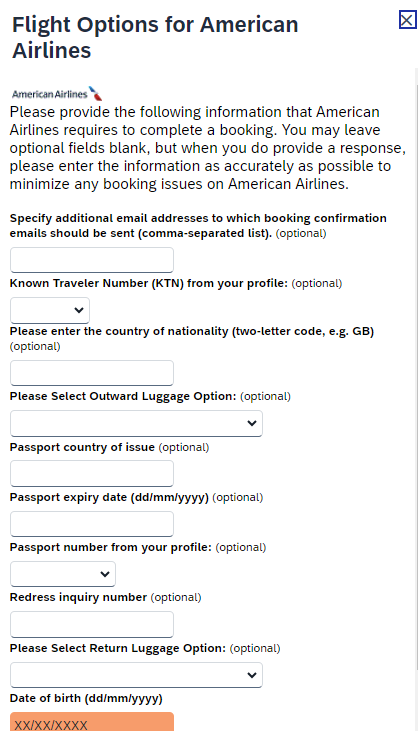Screen dimensions: 418x731
Task: Click the Flight Options for American Airlines heading
Action: [155, 37]
